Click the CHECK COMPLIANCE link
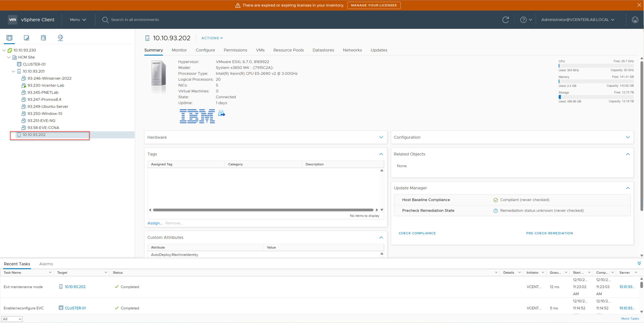 (417, 233)
